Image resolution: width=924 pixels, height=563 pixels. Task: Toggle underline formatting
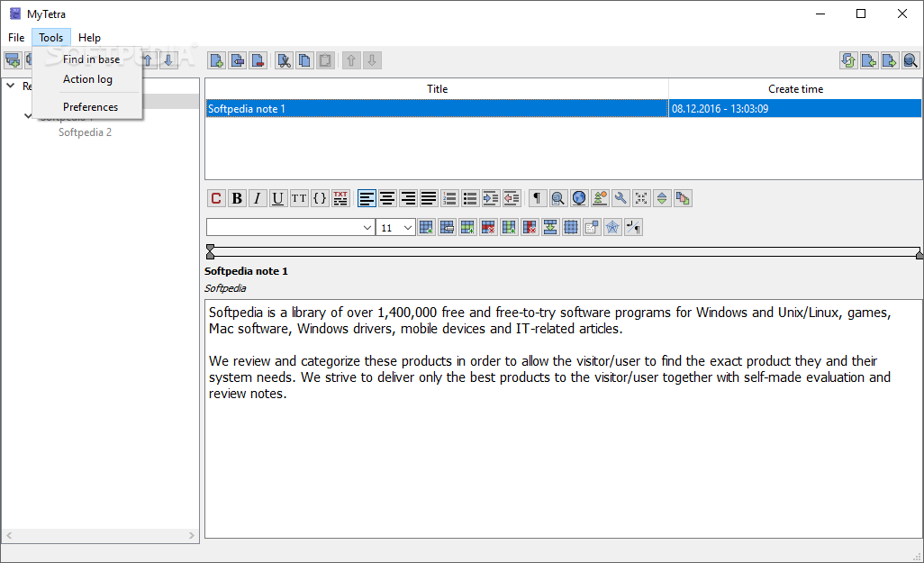pyautogui.click(x=278, y=198)
